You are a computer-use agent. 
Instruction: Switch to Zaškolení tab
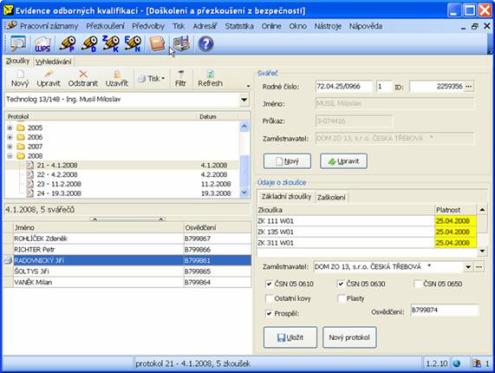(331, 197)
